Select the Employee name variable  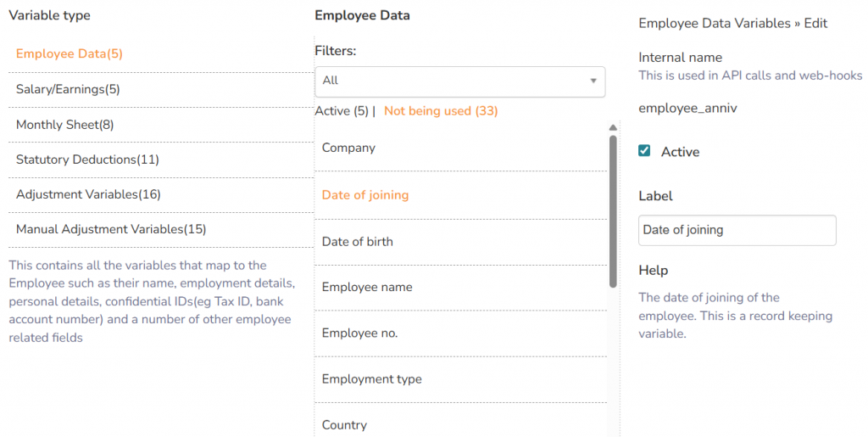367,288
